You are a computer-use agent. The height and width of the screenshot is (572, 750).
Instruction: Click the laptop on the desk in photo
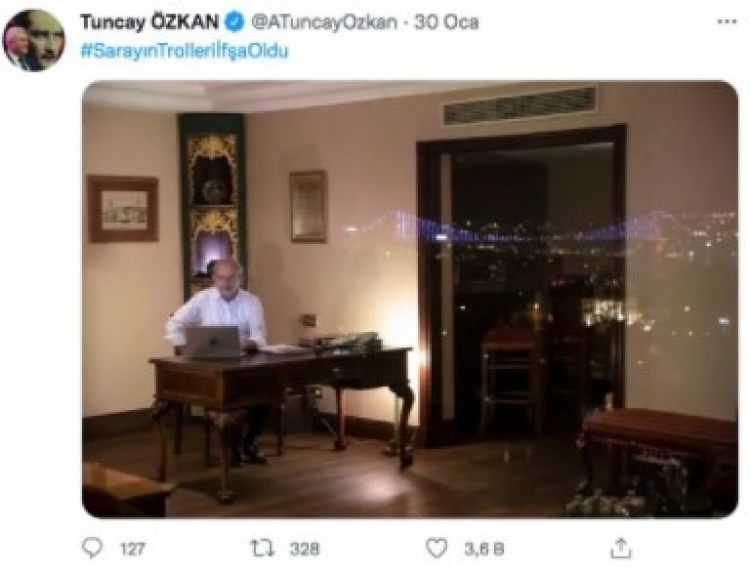[212, 342]
